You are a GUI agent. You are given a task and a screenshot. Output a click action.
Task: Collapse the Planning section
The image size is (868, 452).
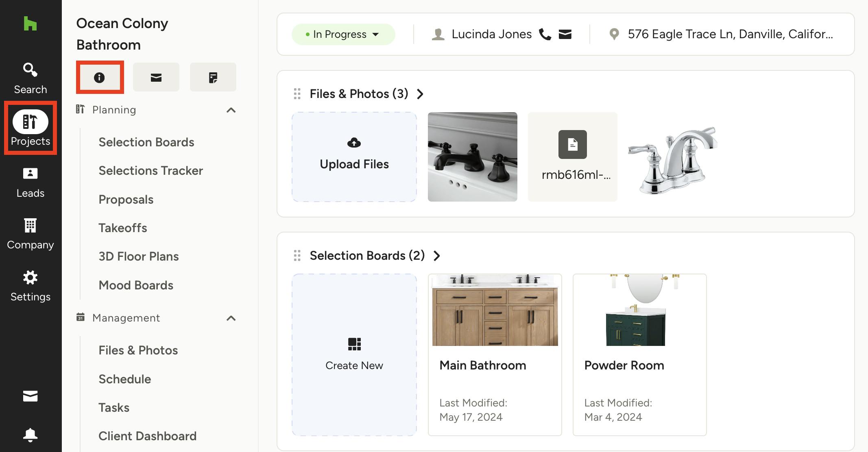231,110
